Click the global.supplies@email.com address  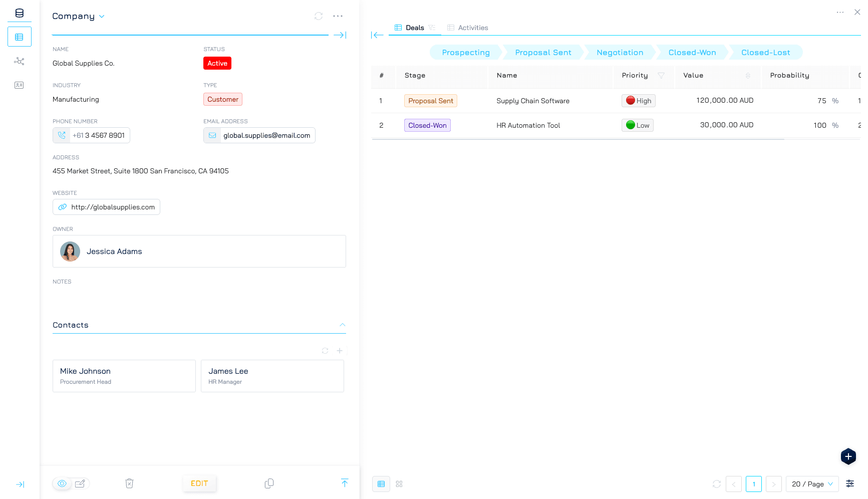[267, 135]
